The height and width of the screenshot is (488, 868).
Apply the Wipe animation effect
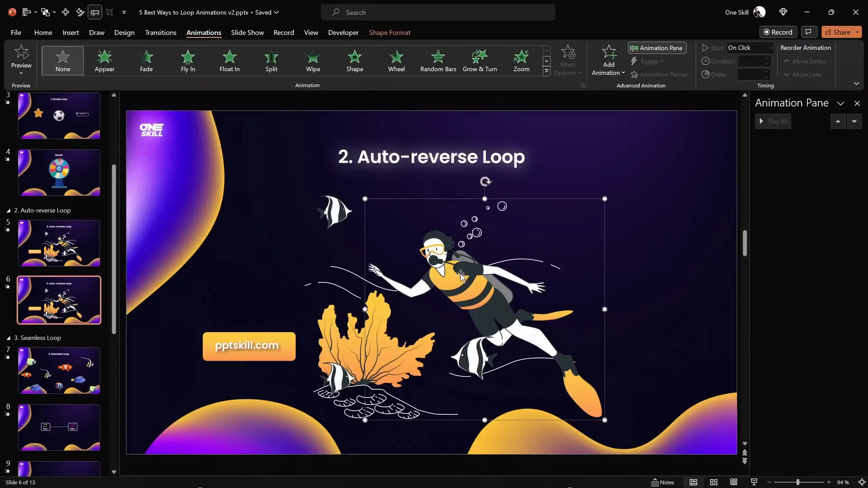(313, 61)
